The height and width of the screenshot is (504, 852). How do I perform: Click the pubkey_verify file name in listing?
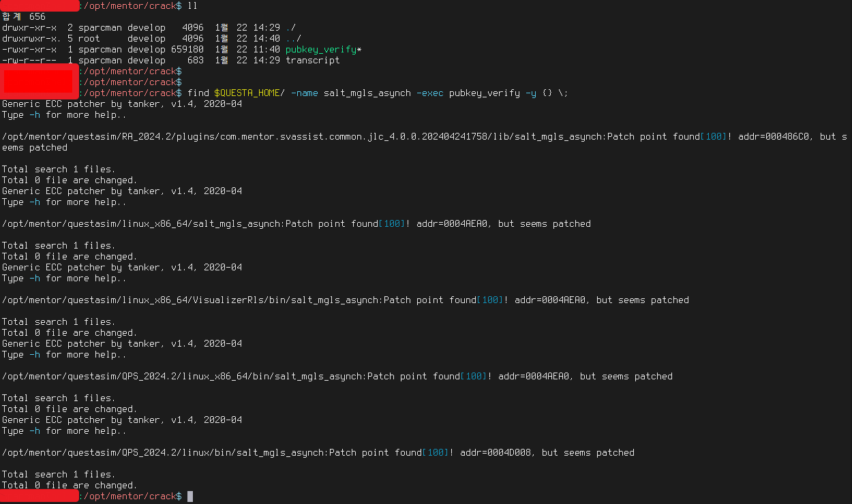coord(320,50)
